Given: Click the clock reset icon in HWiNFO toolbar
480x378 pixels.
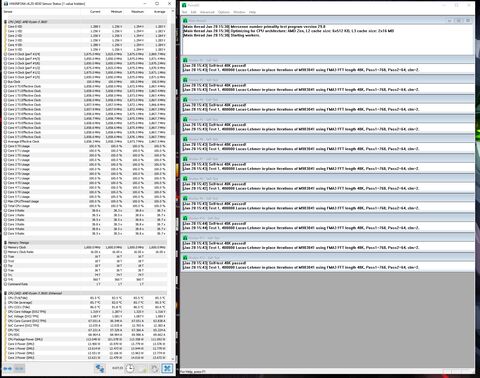Looking at the screenshot, I should click(130, 368).
